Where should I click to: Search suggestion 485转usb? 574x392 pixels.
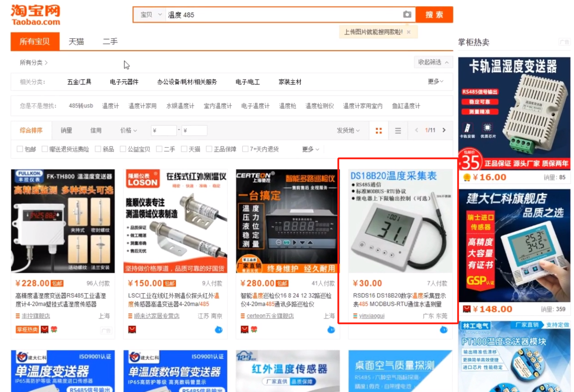point(81,106)
